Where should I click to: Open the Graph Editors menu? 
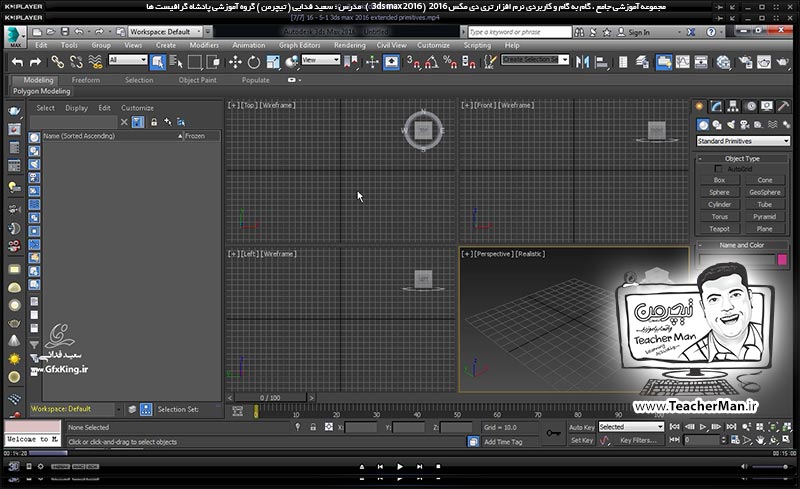coord(299,45)
